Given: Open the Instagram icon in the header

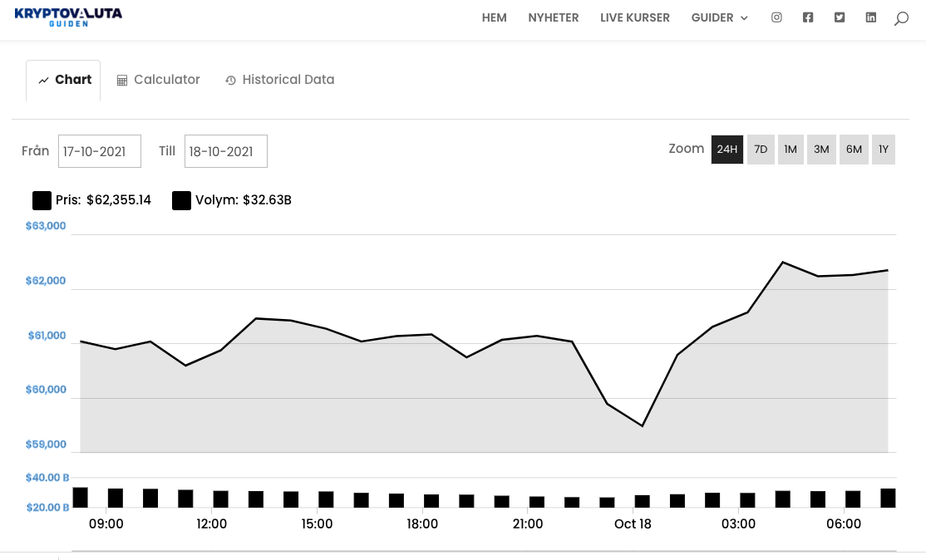Looking at the screenshot, I should [776, 17].
